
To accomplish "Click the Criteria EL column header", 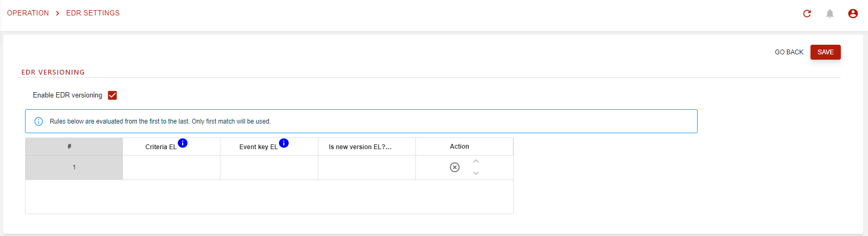I will (171, 147).
